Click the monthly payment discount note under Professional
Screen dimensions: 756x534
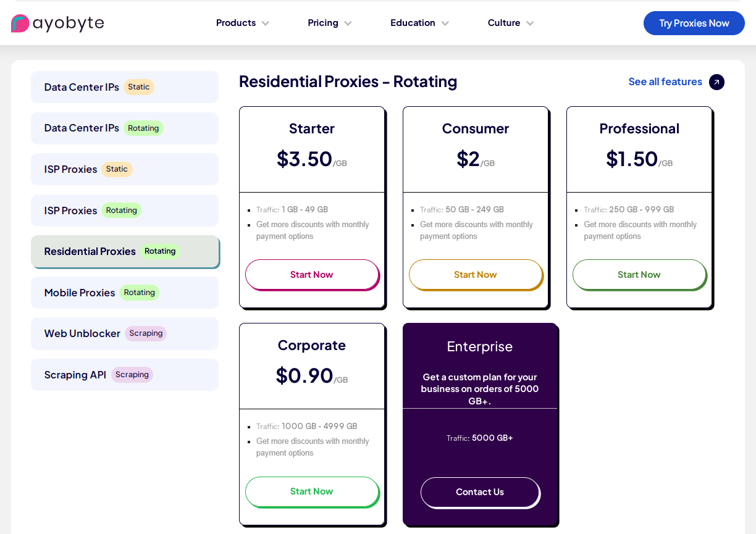640,230
